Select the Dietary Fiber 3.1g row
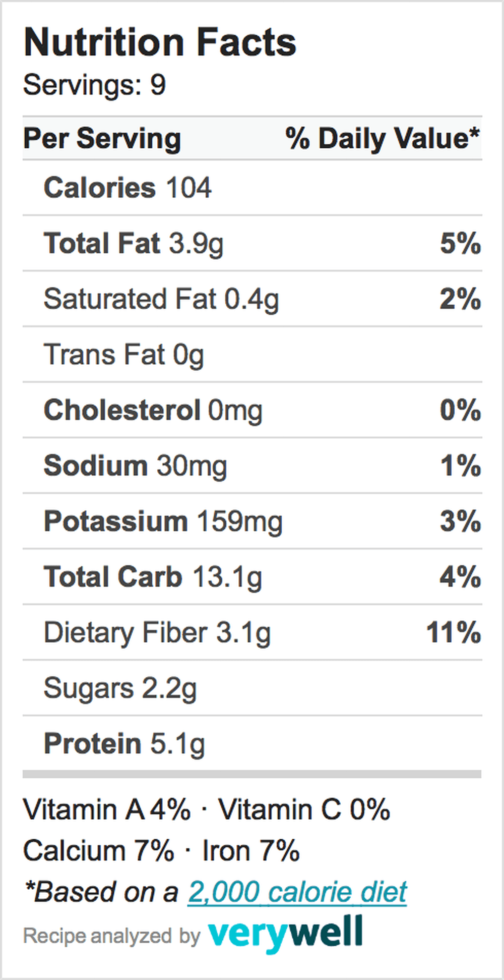 (252, 632)
